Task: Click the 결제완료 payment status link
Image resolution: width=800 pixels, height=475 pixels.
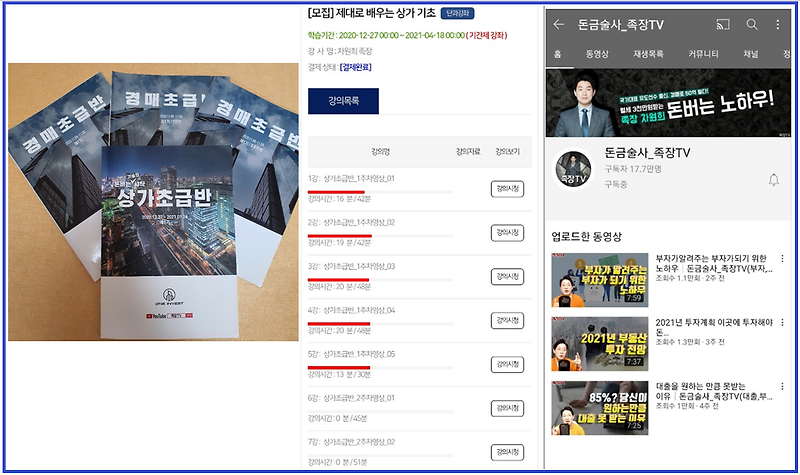Action: click(x=356, y=67)
